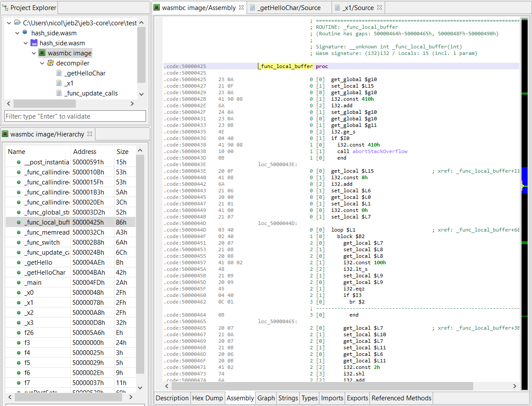Select _x0 row in Hierarchy

tap(71, 292)
